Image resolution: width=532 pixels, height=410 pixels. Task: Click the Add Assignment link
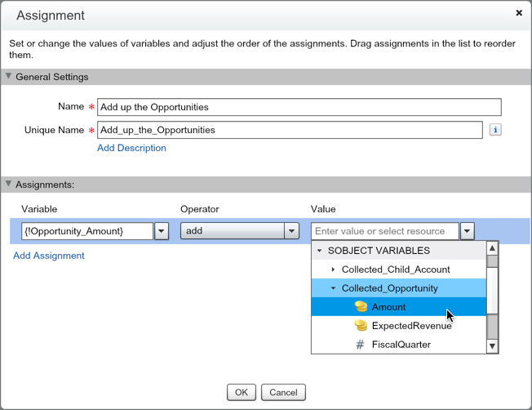[x=49, y=256]
